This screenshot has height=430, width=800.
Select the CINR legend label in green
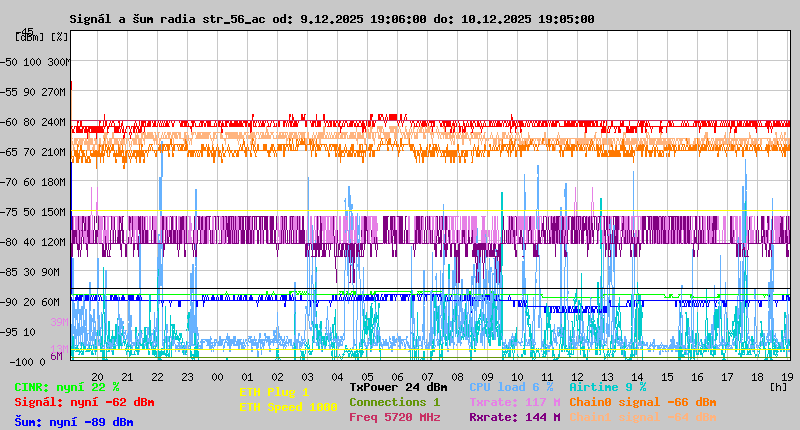coord(67,387)
